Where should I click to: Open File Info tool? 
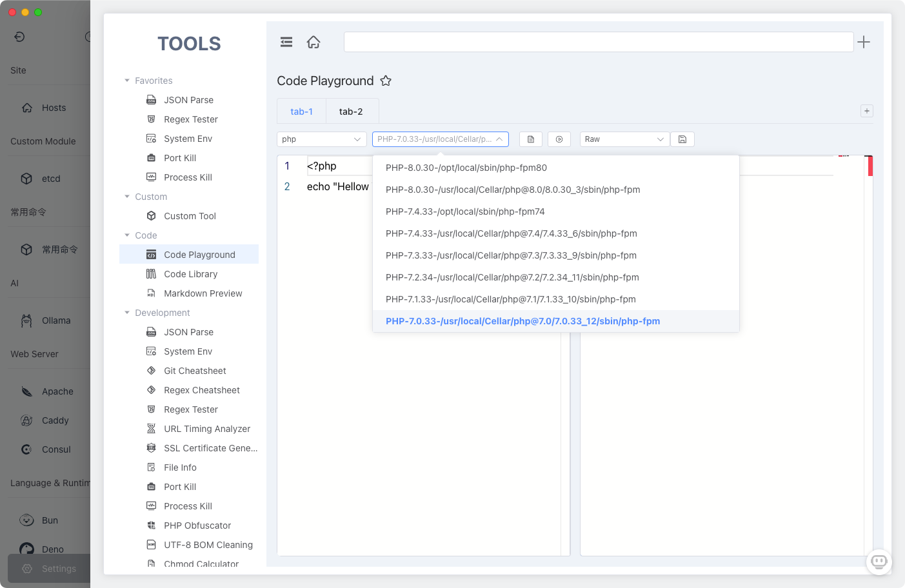coord(189,467)
